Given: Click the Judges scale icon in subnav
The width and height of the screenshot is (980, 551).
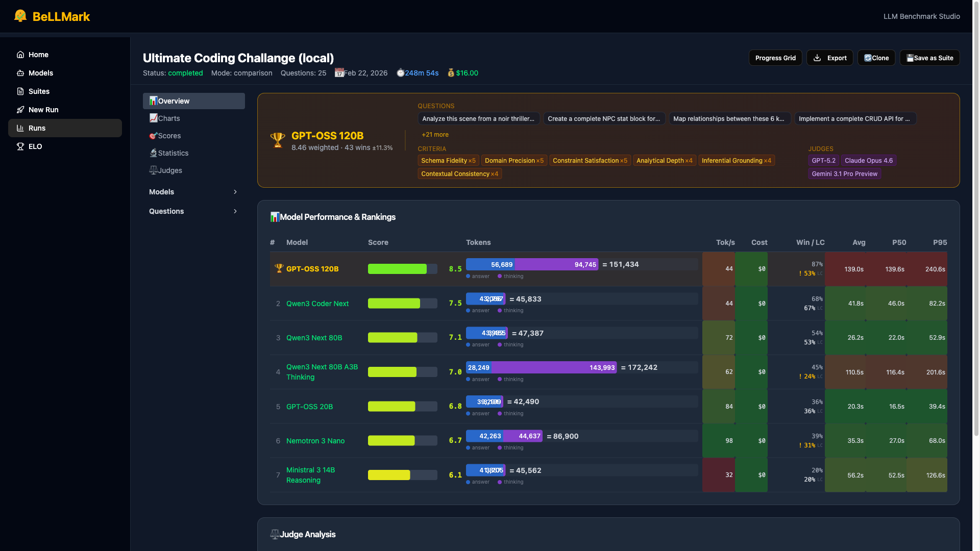Looking at the screenshot, I should coord(153,170).
